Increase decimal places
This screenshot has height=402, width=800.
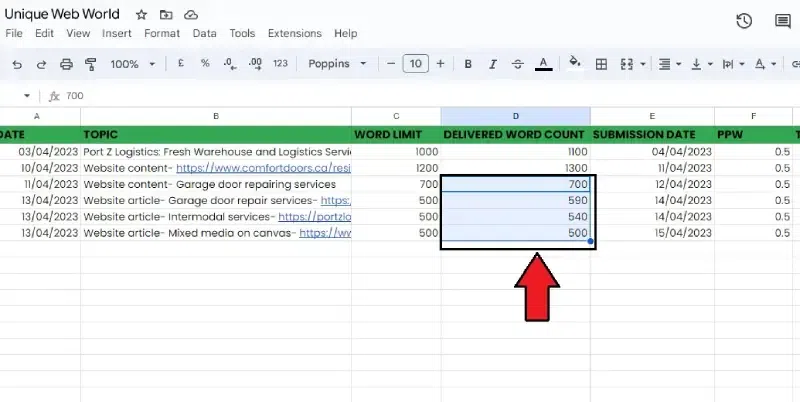click(x=255, y=64)
